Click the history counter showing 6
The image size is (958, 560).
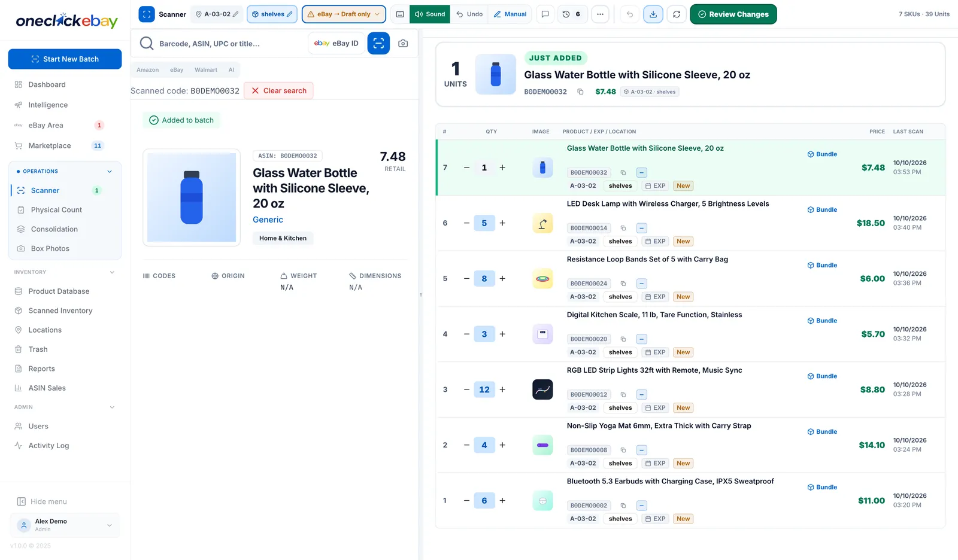click(572, 14)
